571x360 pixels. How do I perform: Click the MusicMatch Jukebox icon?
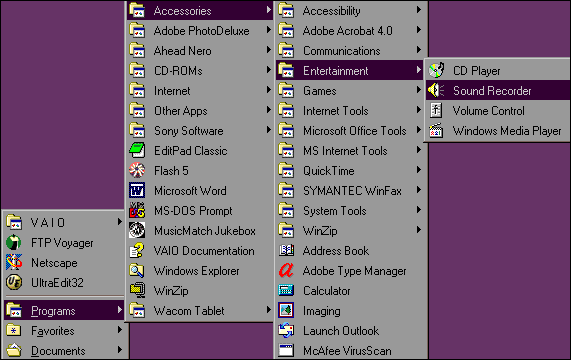tap(137, 230)
